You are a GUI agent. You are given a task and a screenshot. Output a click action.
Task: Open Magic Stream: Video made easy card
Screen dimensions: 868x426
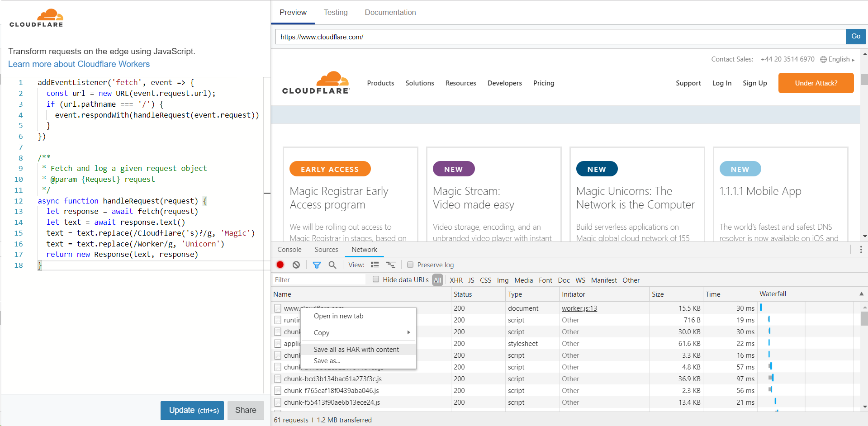pyautogui.click(x=493, y=194)
